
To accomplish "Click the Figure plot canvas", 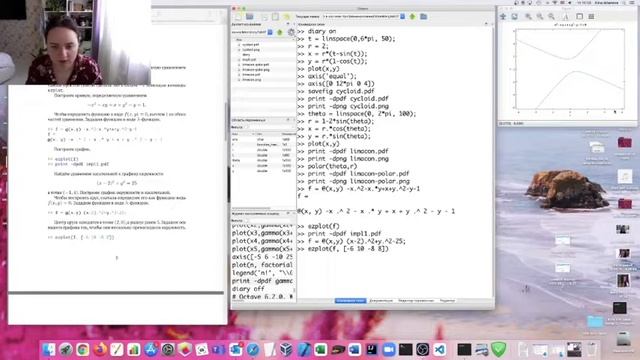I will (570, 69).
